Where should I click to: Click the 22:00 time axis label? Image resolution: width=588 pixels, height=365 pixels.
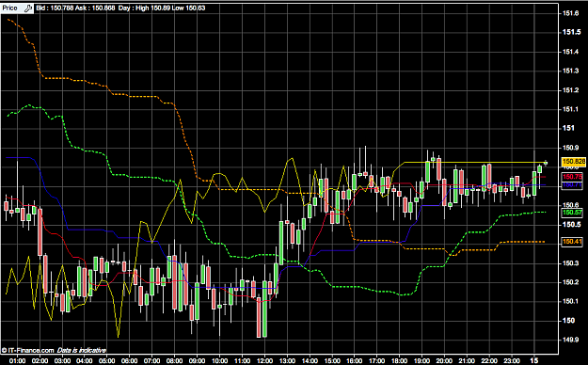(489, 361)
